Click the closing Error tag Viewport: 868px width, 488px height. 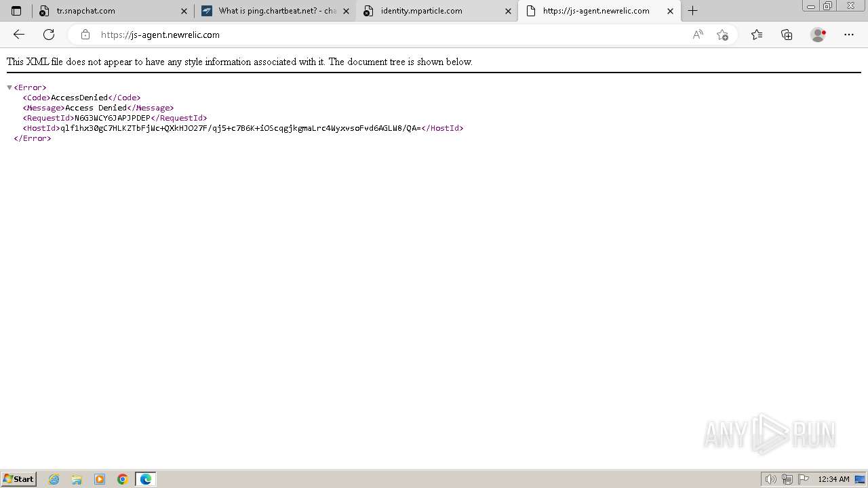click(x=33, y=138)
